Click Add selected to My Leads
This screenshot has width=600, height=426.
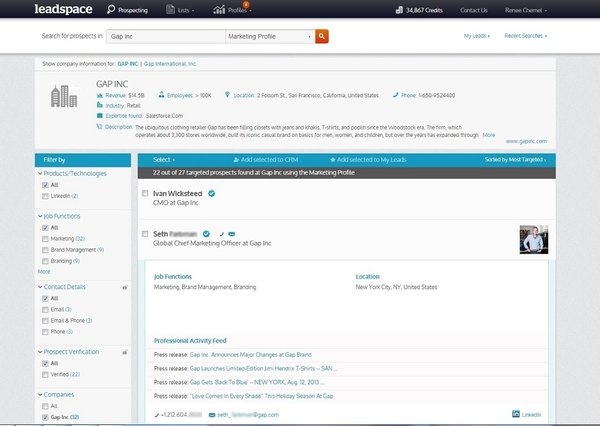click(x=368, y=160)
